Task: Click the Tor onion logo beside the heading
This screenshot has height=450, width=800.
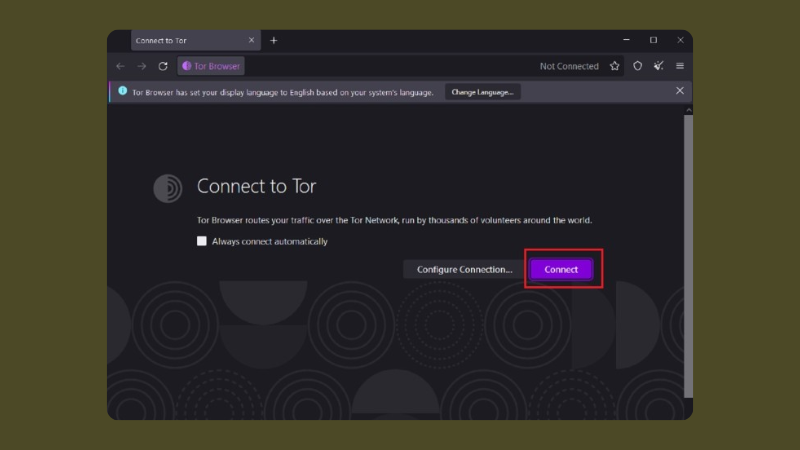Action: pos(168,188)
